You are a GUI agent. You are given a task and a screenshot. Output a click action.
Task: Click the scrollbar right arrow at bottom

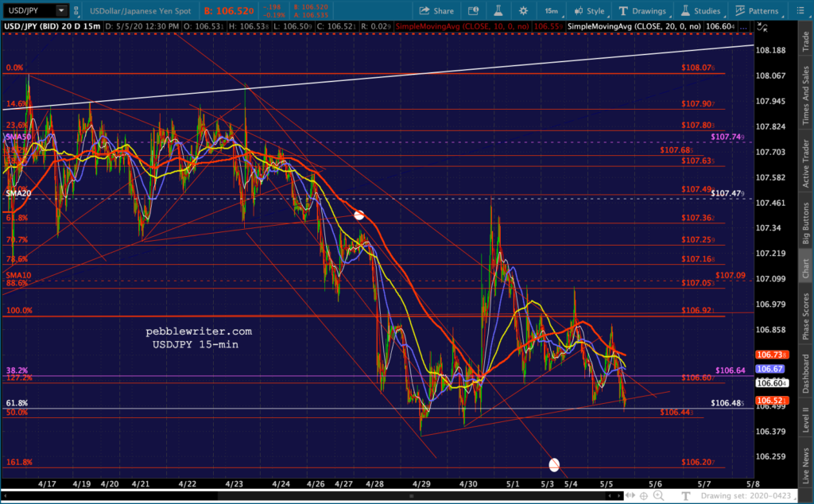617,496
